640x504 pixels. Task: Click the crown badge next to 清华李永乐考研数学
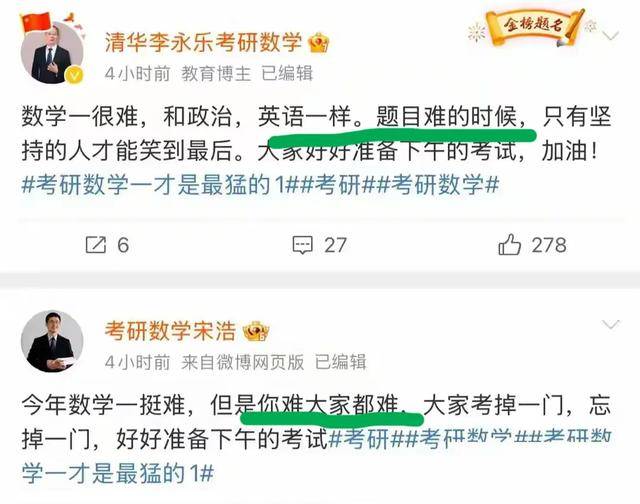pos(319,42)
